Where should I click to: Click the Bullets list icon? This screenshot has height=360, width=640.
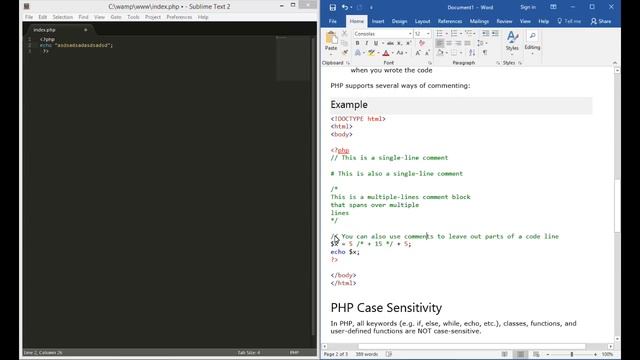click(440, 33)
